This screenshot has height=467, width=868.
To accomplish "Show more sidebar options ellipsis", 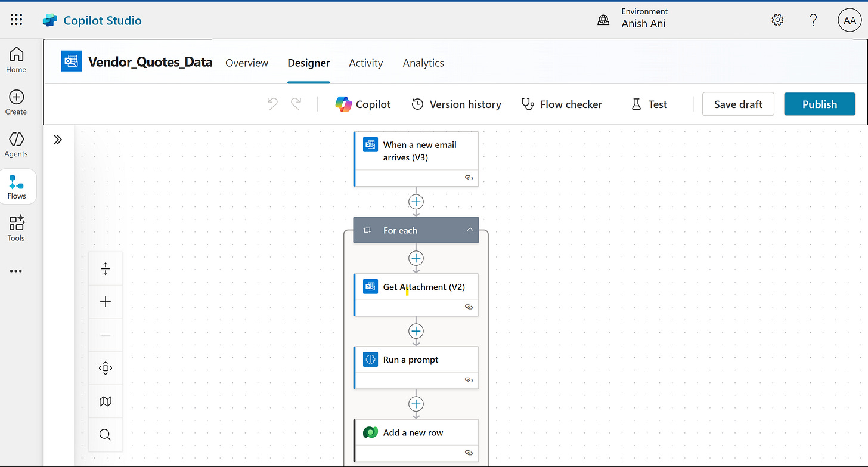I will pos(16,271).
